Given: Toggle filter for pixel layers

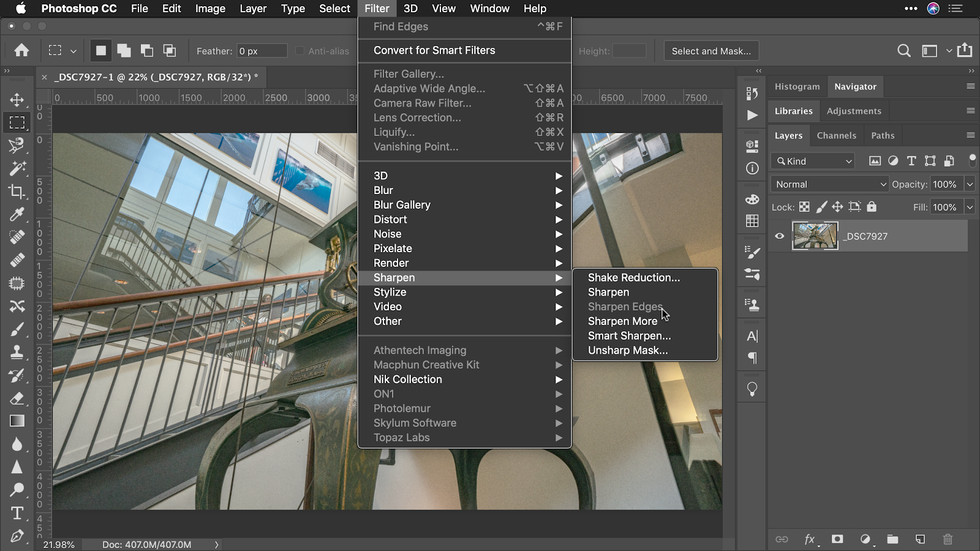Looking at the screenshot, I should pyautogui.click(x=875, y=161).
